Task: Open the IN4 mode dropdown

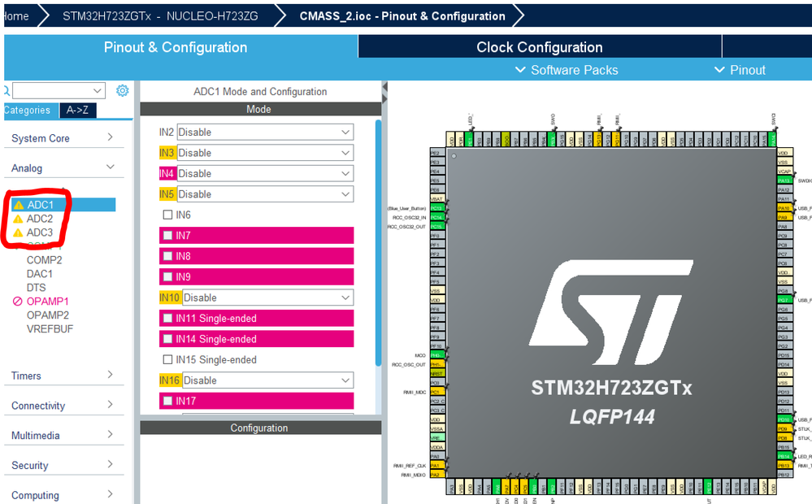Action: [265, 173]
